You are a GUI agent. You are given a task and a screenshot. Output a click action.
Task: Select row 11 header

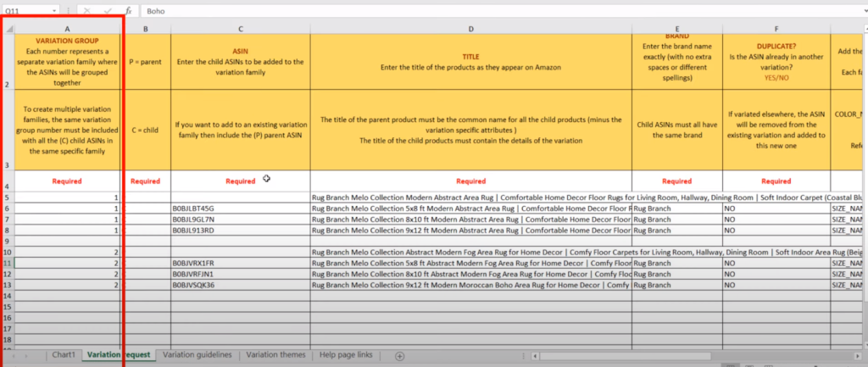point(7,264)
